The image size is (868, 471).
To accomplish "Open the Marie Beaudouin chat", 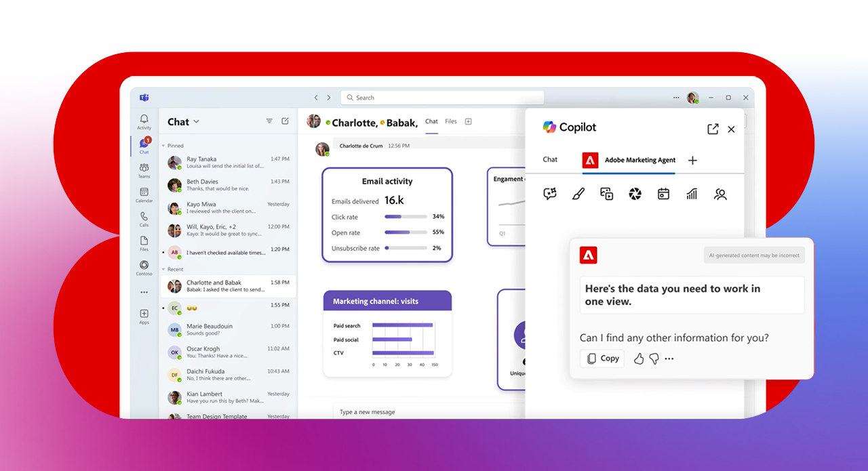I will tap(229, 330).
